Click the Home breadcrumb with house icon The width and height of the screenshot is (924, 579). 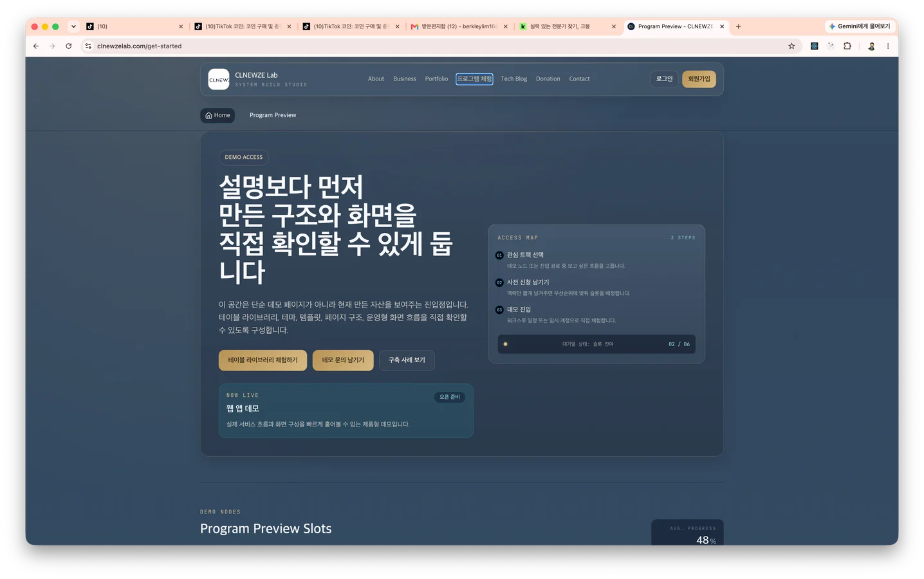(x=217, y=115)
